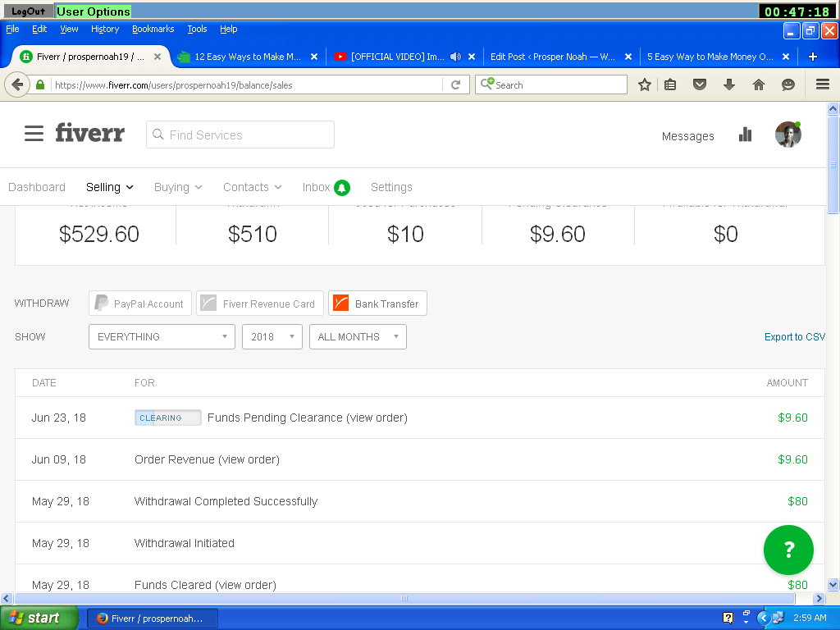
Task: Click the green help question mark button
Action: click(x=787, y=550)
